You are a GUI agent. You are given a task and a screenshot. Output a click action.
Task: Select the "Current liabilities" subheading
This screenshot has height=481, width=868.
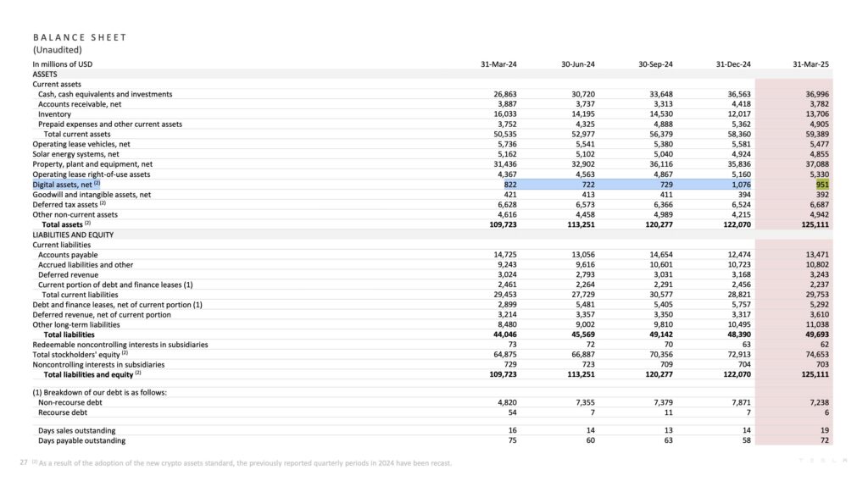pyautogui.click(x=61, y=245)
